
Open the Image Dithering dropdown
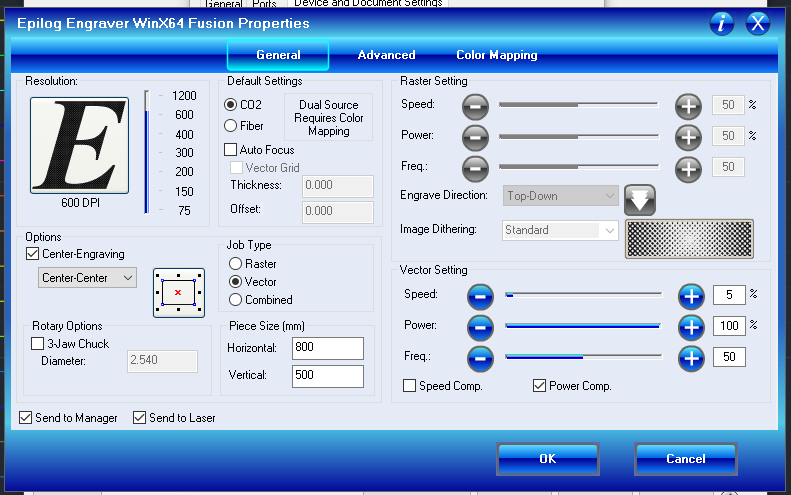click(x=560, y=230)
